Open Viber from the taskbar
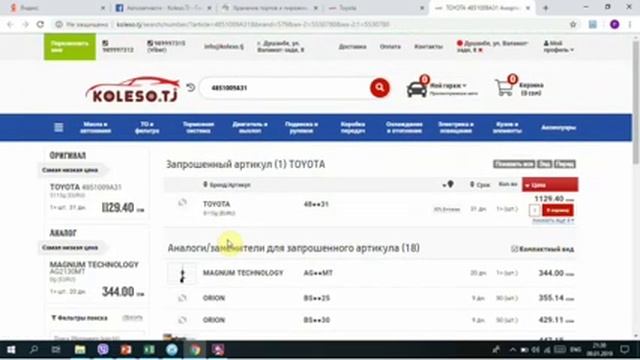The image size is (640, 360). 103,350
